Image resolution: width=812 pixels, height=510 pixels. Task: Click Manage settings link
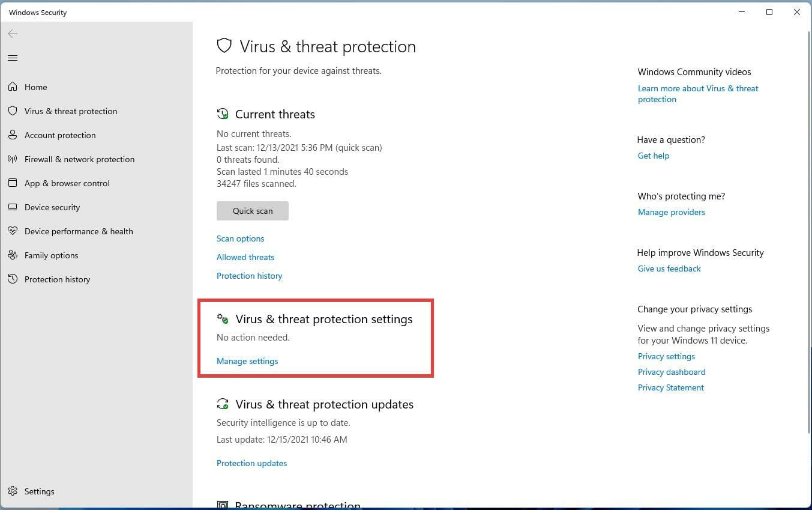[x=247, y=361]
